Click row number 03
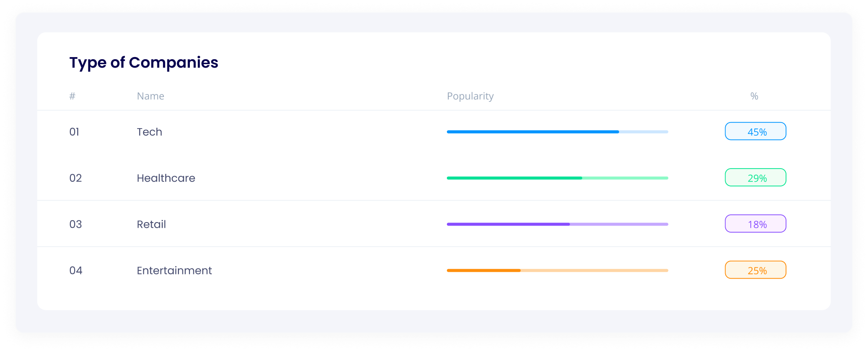Viewport: 868px width, 352px height. click(76, 224)
